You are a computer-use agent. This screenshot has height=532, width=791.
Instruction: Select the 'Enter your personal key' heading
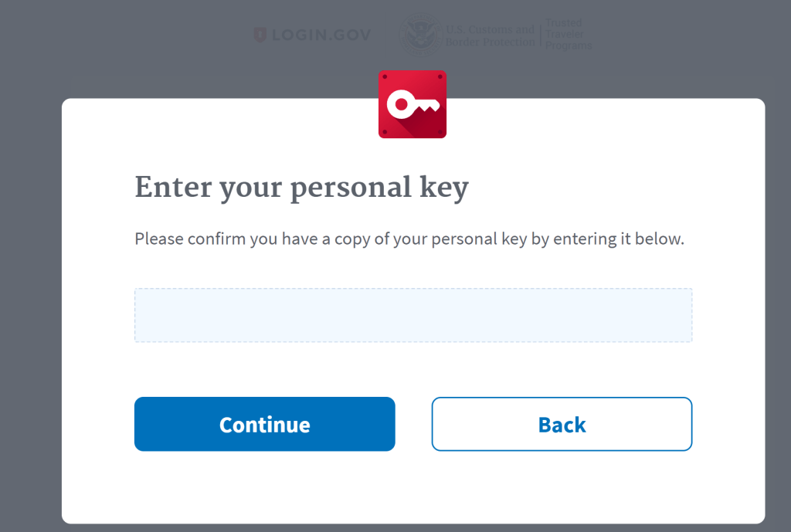coord(302,189)
